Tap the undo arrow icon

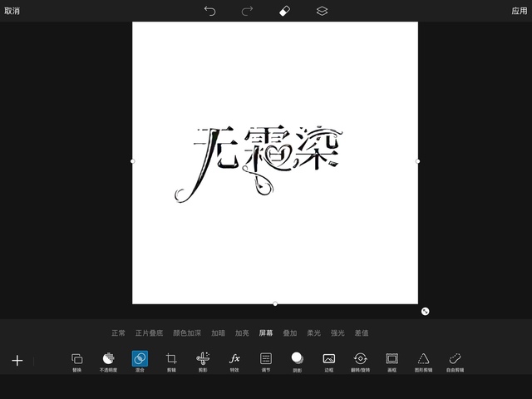tap(210, 11)
